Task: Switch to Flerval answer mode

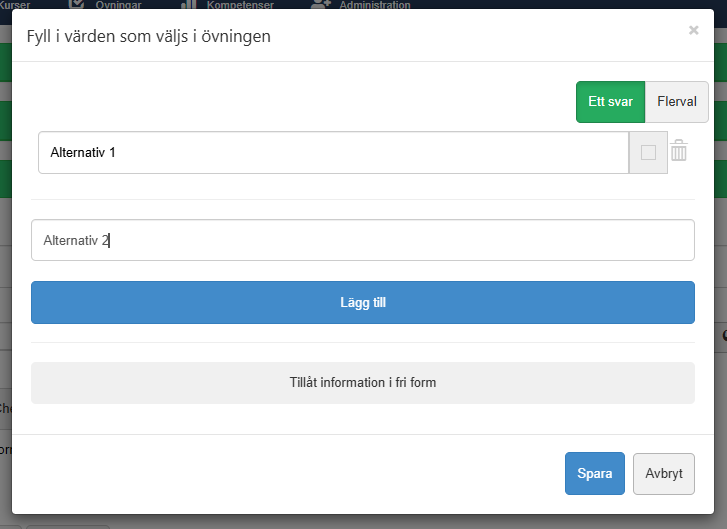Action: pyautogui.click(x=677, y=102)
